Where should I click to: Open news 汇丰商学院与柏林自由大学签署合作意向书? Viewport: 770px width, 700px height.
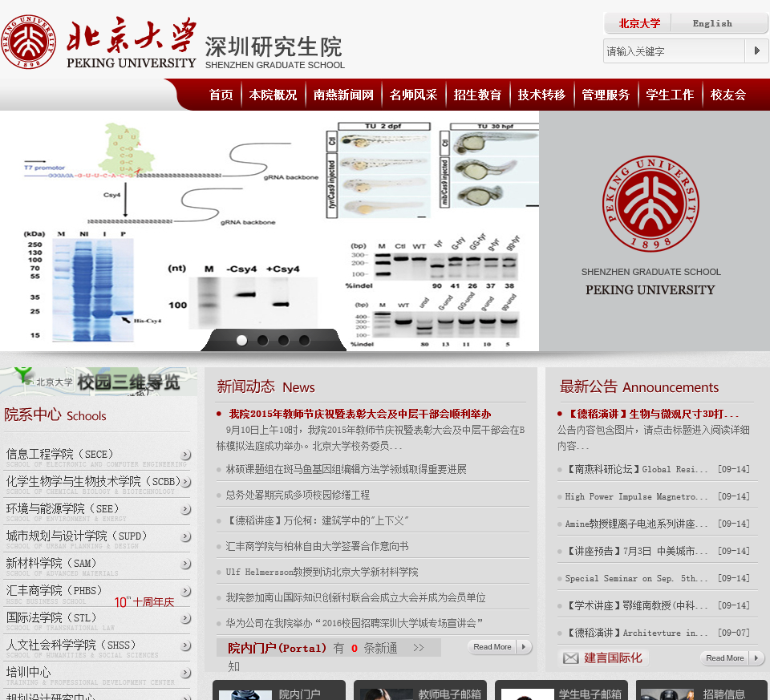[x=318, y=546]
